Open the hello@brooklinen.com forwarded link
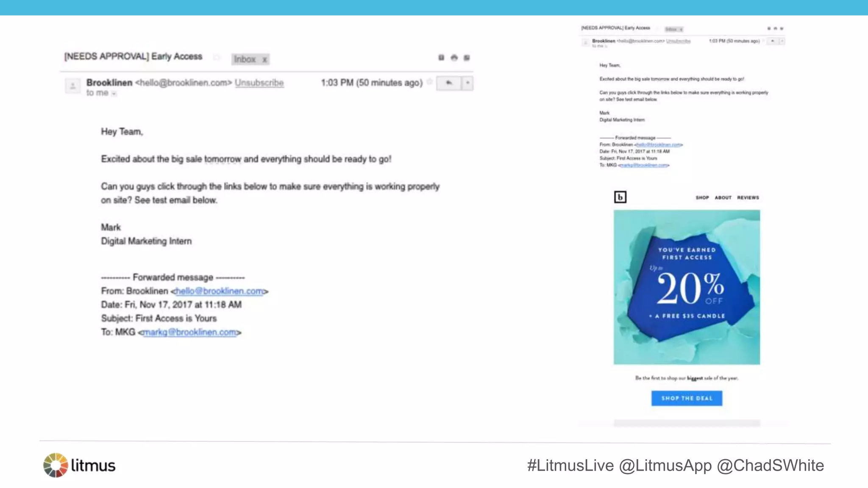This screenshot has width=868, height=488. 219,291
